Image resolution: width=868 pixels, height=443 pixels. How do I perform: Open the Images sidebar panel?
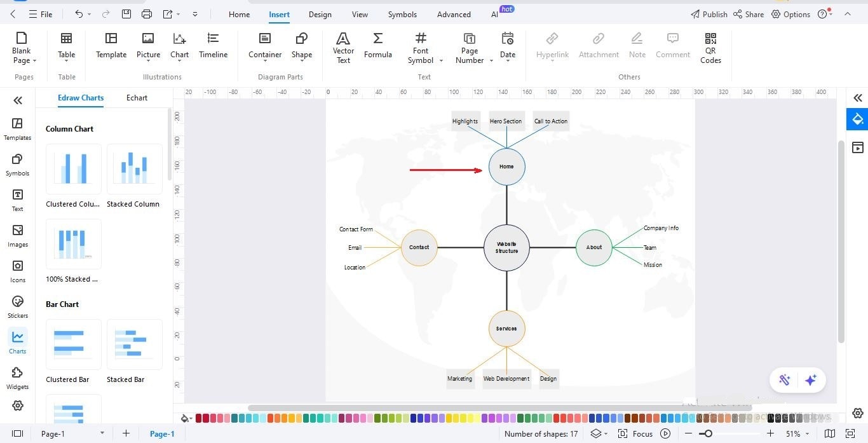(18, 236)
